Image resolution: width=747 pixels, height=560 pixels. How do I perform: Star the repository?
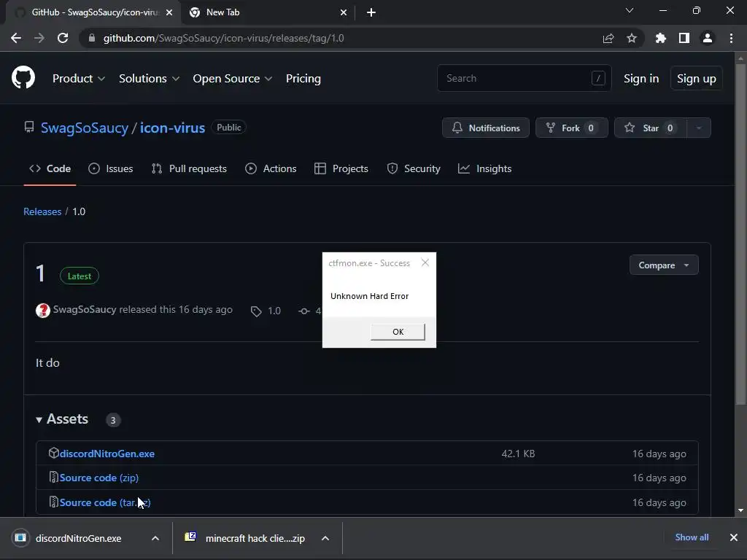click(x=650, y=128)
